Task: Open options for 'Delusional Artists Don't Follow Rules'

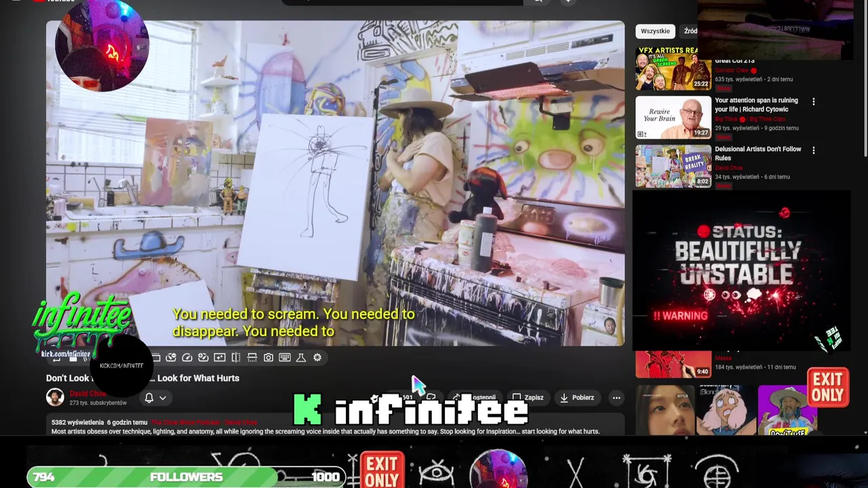Action: pos(813,150)
